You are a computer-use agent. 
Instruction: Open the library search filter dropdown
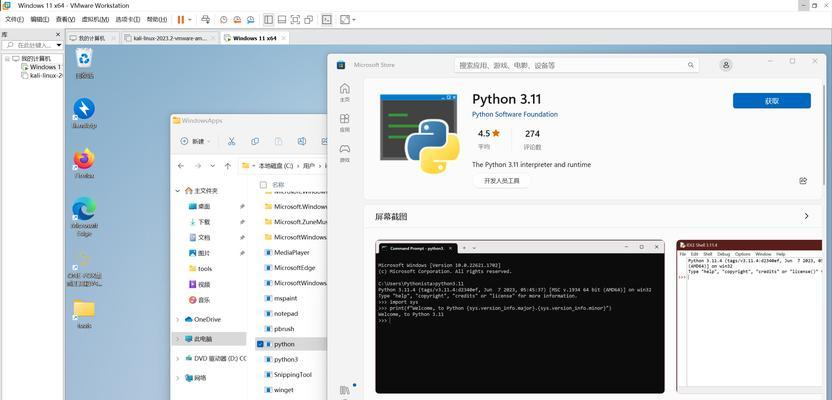click(x=58, y=46)
